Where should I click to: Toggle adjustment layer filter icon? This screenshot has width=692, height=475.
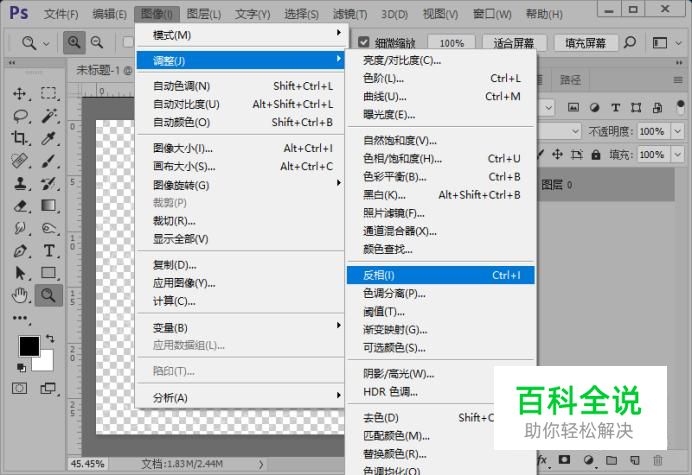[x=594, y=107]
